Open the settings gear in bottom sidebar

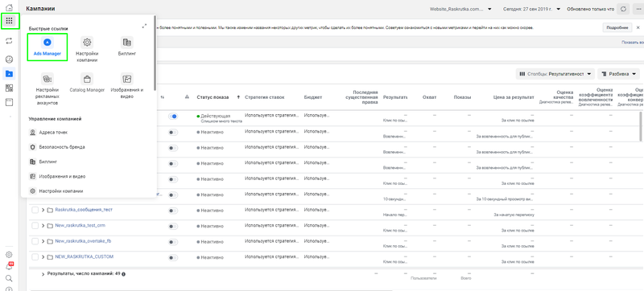[x=9, y=255]
